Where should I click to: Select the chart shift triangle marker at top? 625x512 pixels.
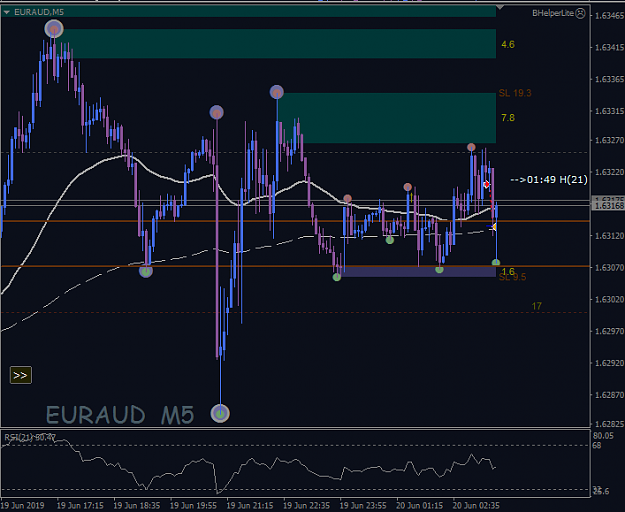(500, 8)
